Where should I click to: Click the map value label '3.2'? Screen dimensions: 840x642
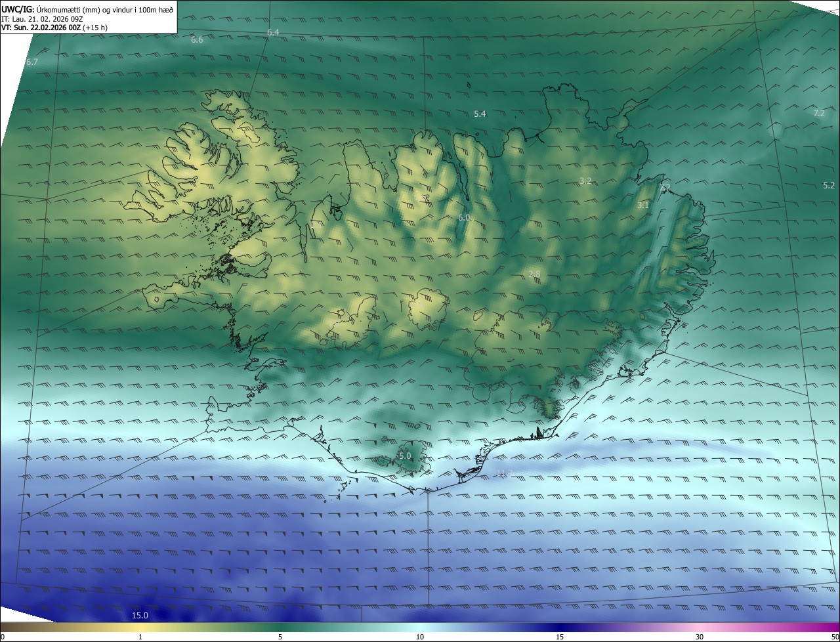tap(585, 181)
